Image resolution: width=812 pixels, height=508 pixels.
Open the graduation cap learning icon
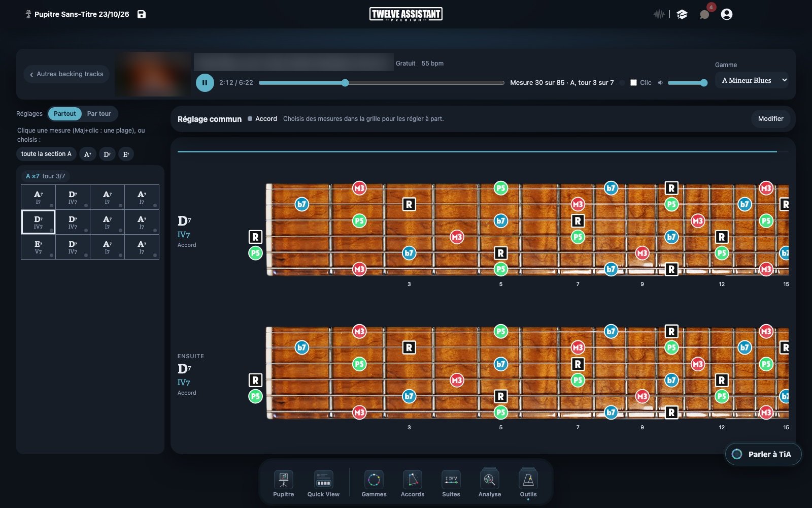click(x=682, y=14)
